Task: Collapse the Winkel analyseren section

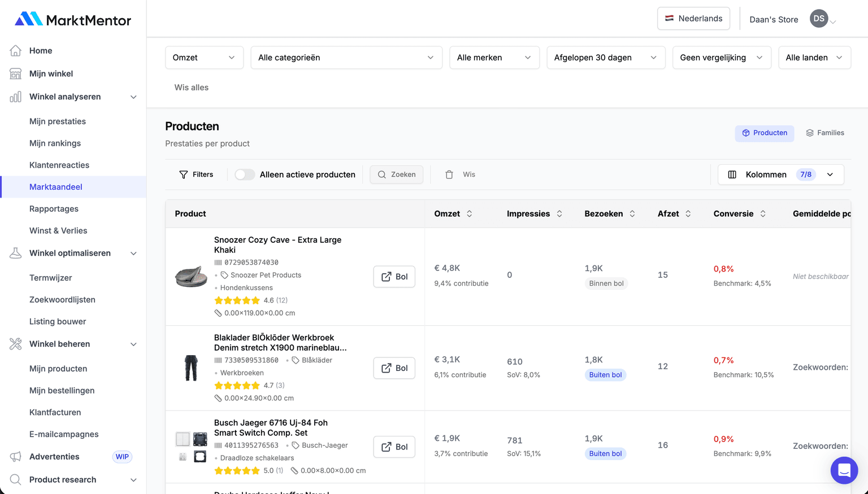Action: coord(133,97)
